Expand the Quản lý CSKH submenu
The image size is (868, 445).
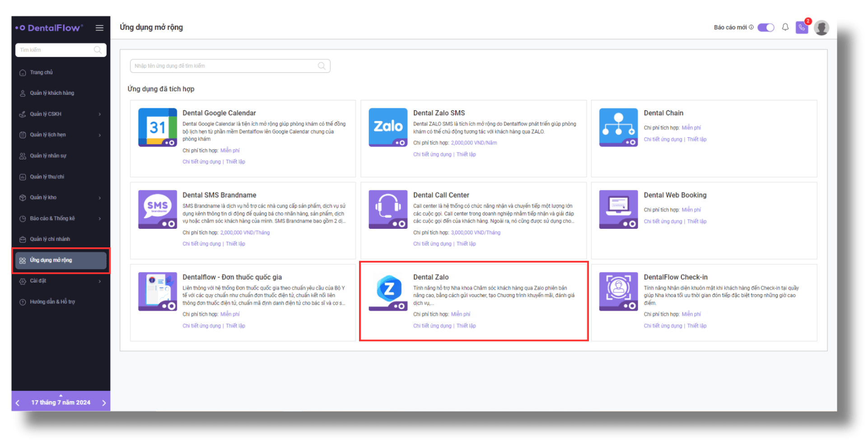point(100,114)
